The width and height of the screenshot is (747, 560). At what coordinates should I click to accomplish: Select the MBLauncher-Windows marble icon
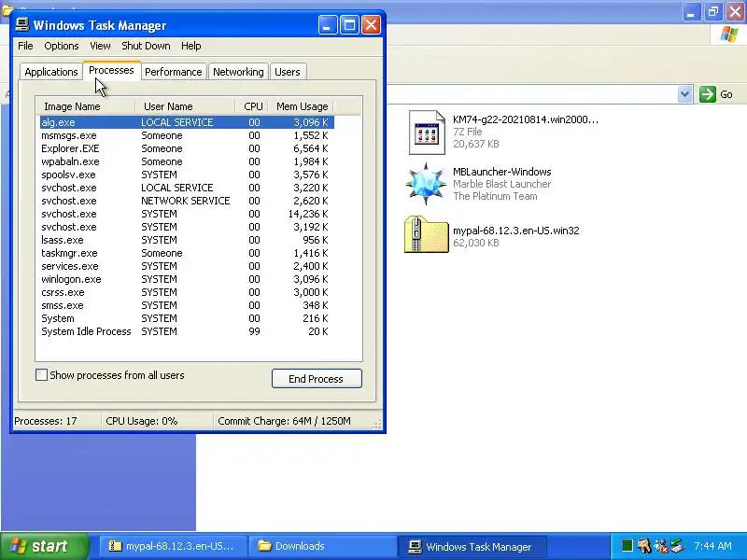pos(426,184)
